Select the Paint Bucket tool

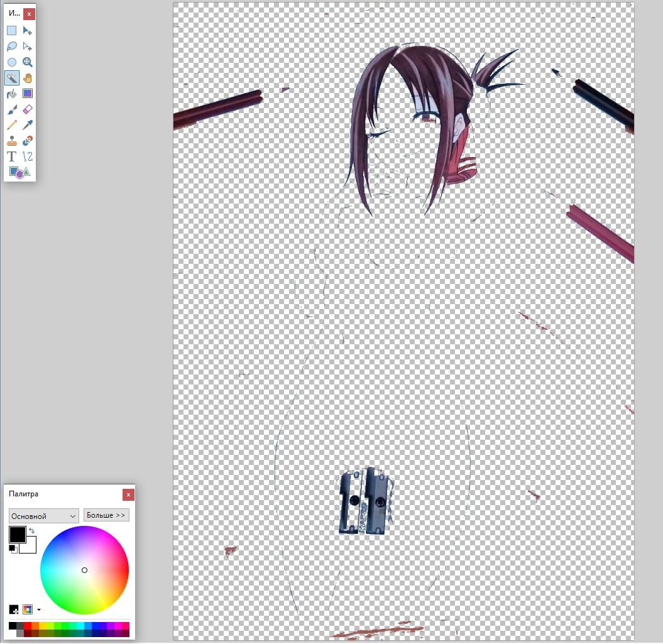click(12, 94)
